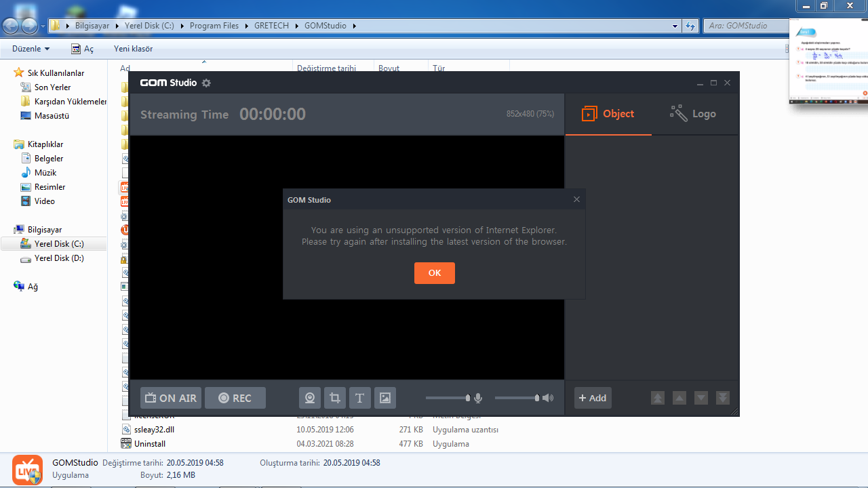Viewport: 868px width, 488px height.
Task: Open the Düzenle dropdown menu
Action: coord(31,49)
